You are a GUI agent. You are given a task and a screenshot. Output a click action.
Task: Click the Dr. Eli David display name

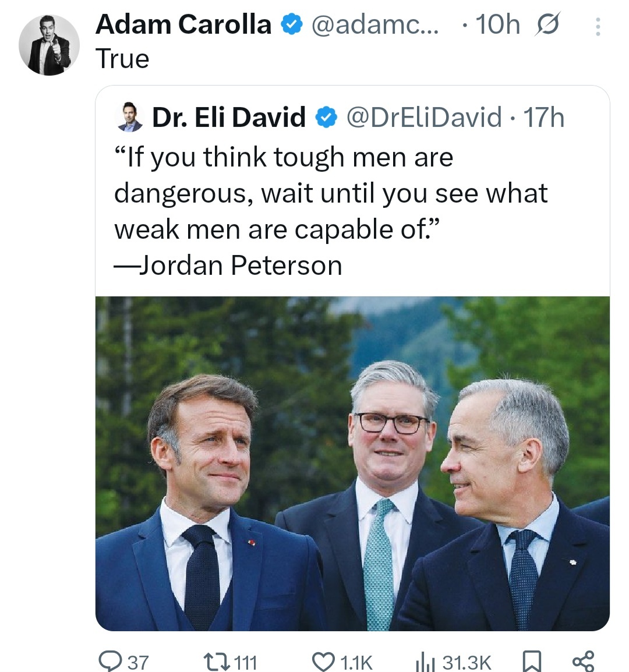pos(228,118)
